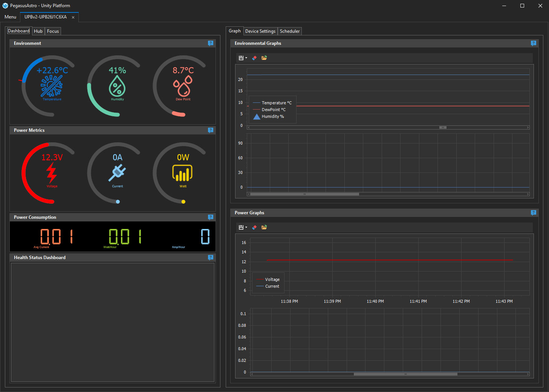Click inside the empty Health Status Dashboard list
The height and width of the screenshot is (392, 549).
113,322
